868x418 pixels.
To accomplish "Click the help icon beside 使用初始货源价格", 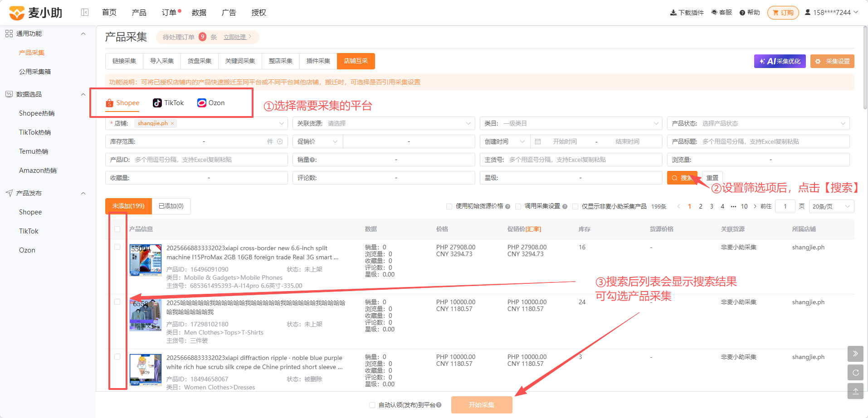I will click(508, 206).
